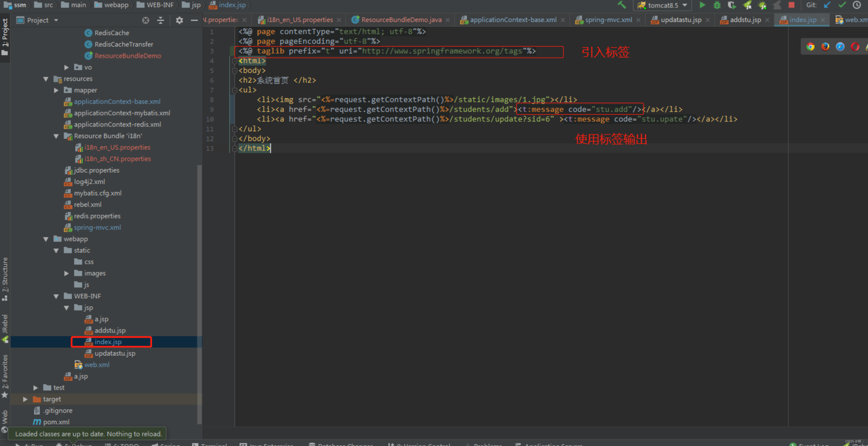Close the spring-mvc.xml editor tab
Screen dimensions: 868x446
pyautogui.click(x=638, y=20)
